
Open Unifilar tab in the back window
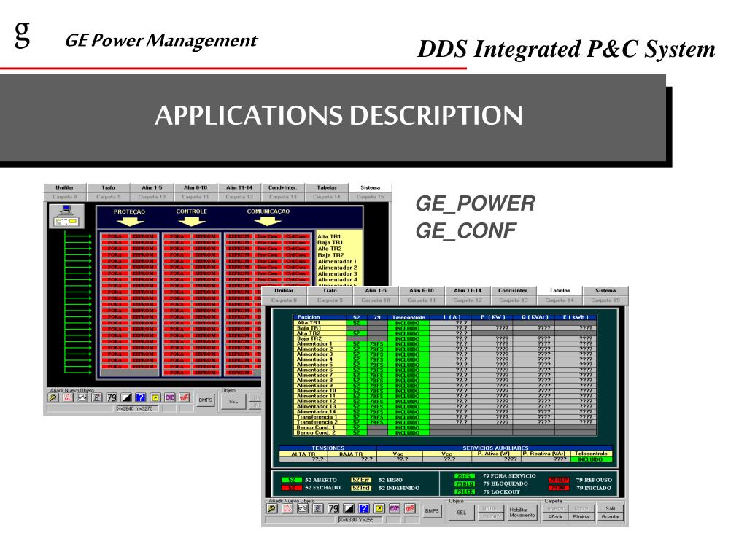[x=64, y=187]
